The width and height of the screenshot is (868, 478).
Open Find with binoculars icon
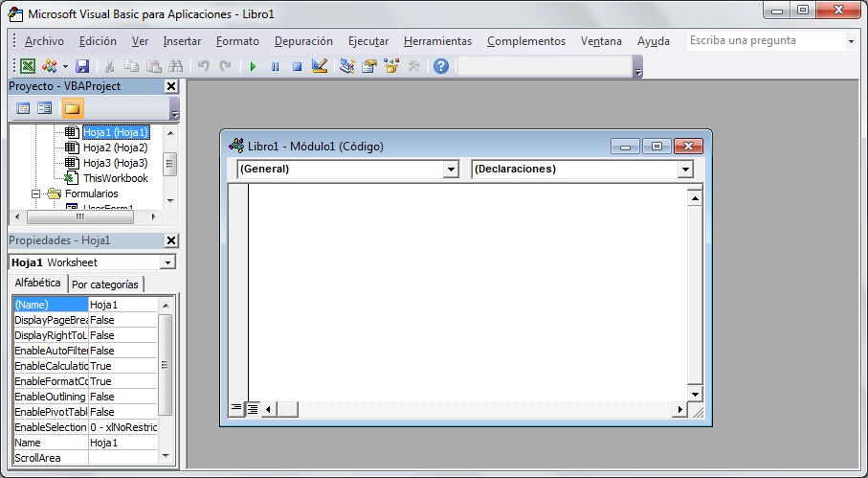click(176, 66)
